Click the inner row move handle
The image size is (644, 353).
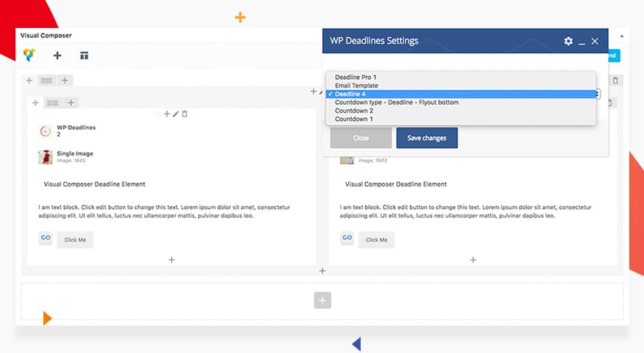(35, 103)
